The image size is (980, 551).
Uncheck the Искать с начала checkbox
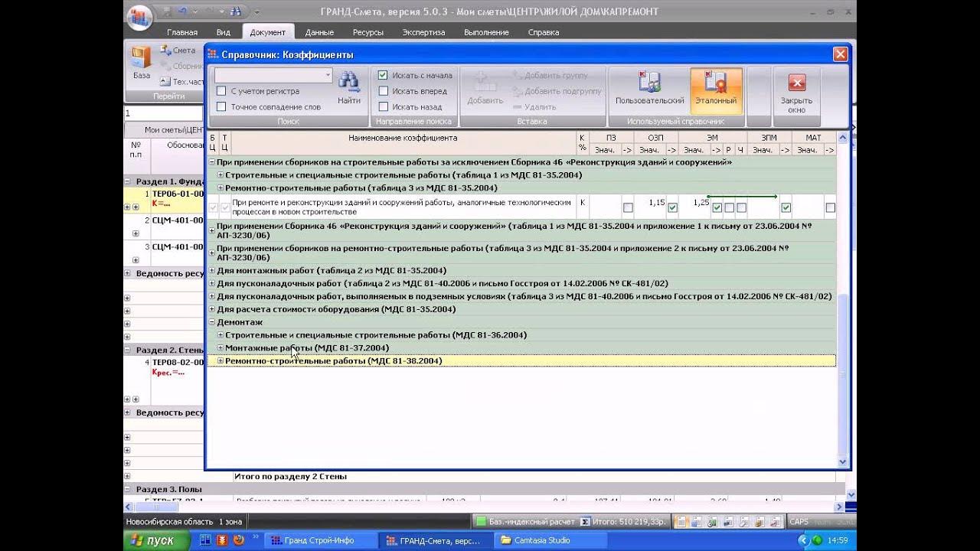384,75
